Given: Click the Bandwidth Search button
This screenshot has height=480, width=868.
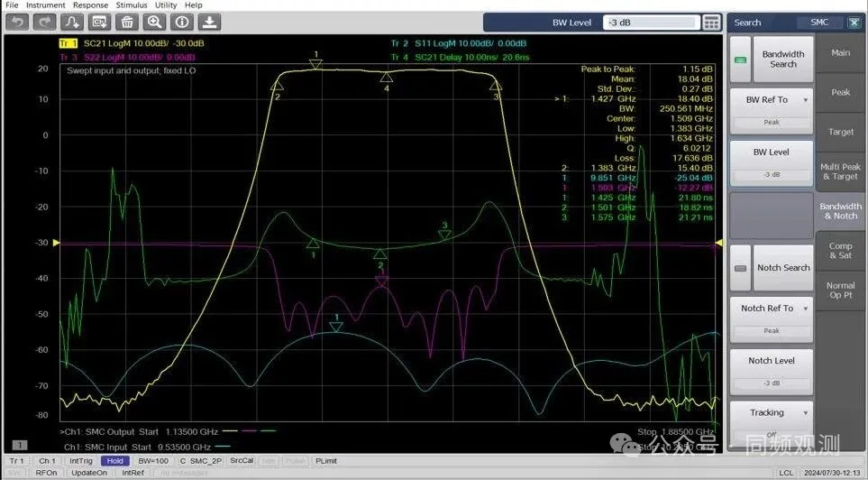Looking at the screenshot, I should pyautogui.click(x=782, y=60).
